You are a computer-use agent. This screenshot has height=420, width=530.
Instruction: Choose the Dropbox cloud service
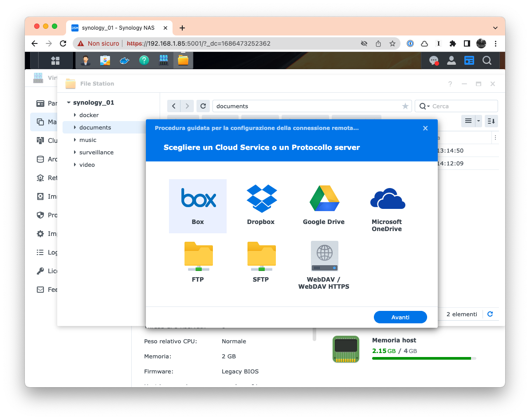(x=261, y=206)
